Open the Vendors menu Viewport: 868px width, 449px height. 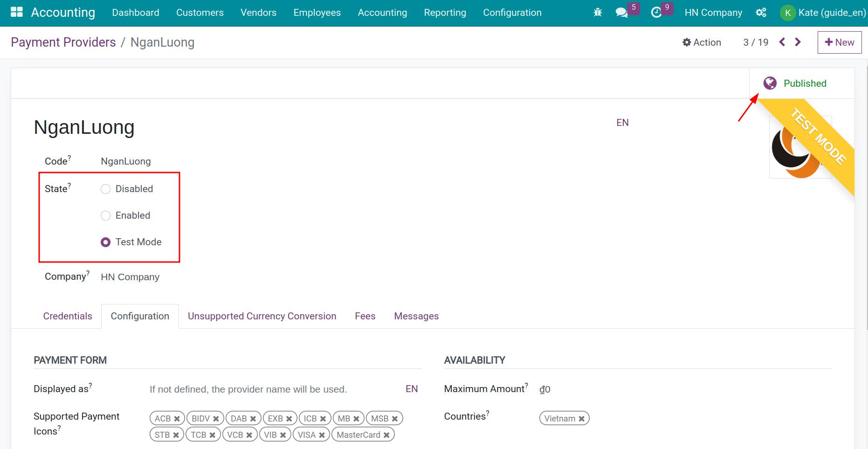coord(259,13)
